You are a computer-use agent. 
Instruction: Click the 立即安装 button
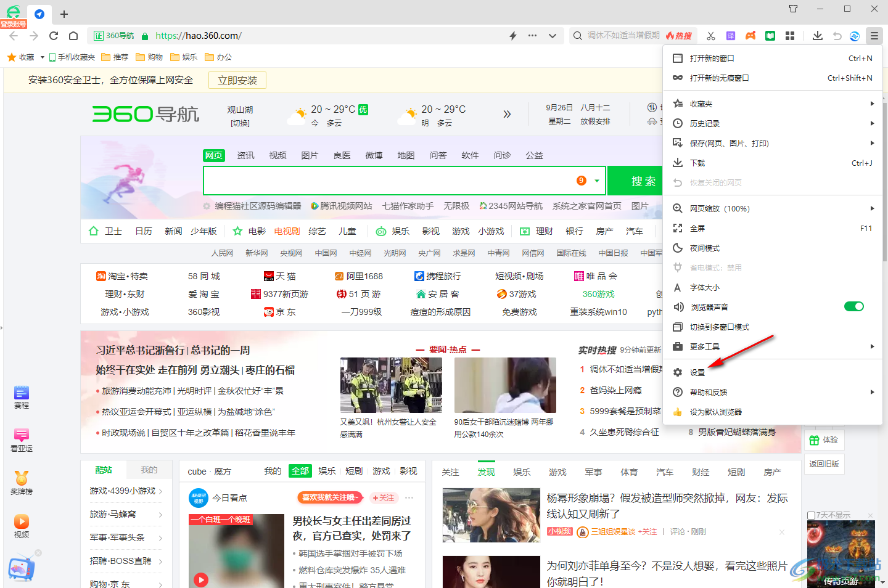237,80
